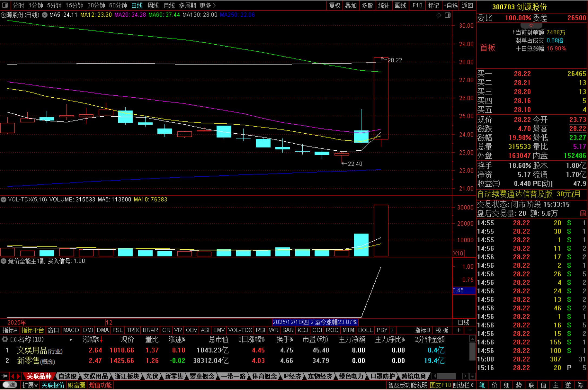The image size is (588, 390).
Task: Click the red left arrow beside 关联品种 tab
Action: 12,376
